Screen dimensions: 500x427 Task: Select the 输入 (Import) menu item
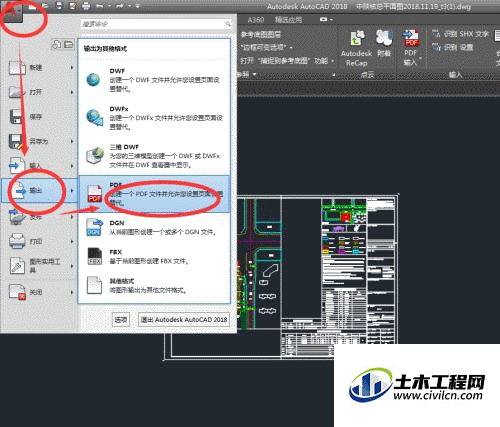40,166
